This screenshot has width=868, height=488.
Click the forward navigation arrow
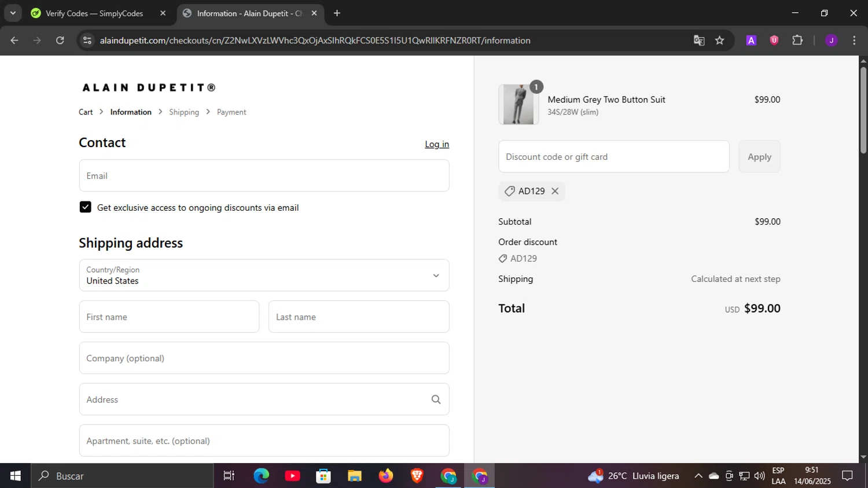(37, 41)
